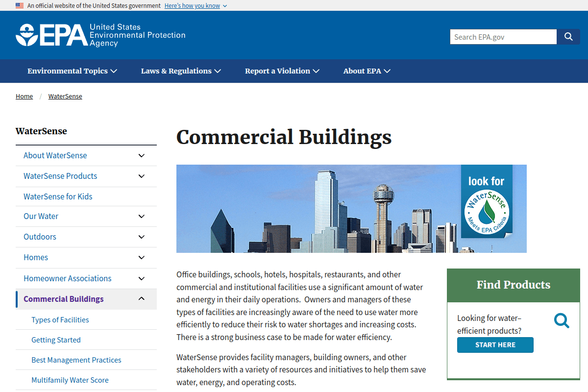Image resolution: width=588 pixels, height=392 pixels.
Task: Click the search magnifier button
Action: click(x=568, y=37)
